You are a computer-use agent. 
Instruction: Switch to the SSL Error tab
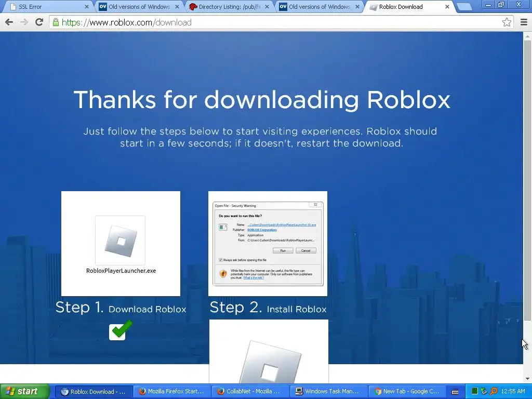click(47, 6)
